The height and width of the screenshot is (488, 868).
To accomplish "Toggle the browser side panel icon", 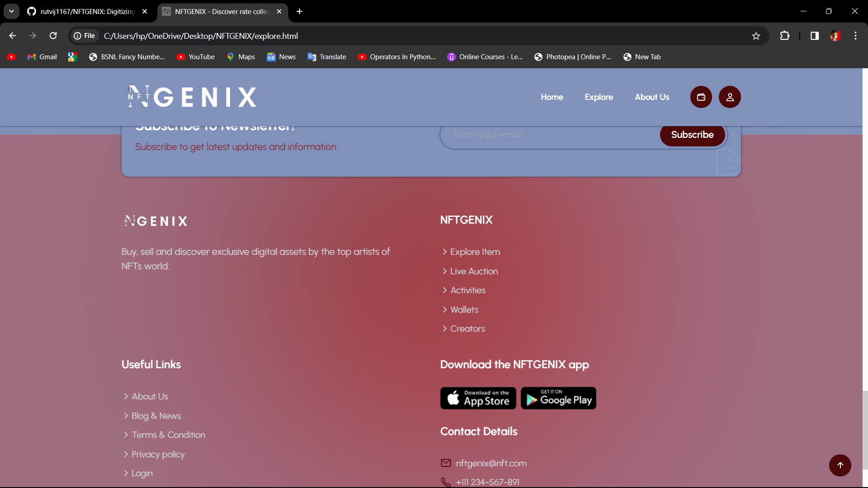I will tap(814, 36).
